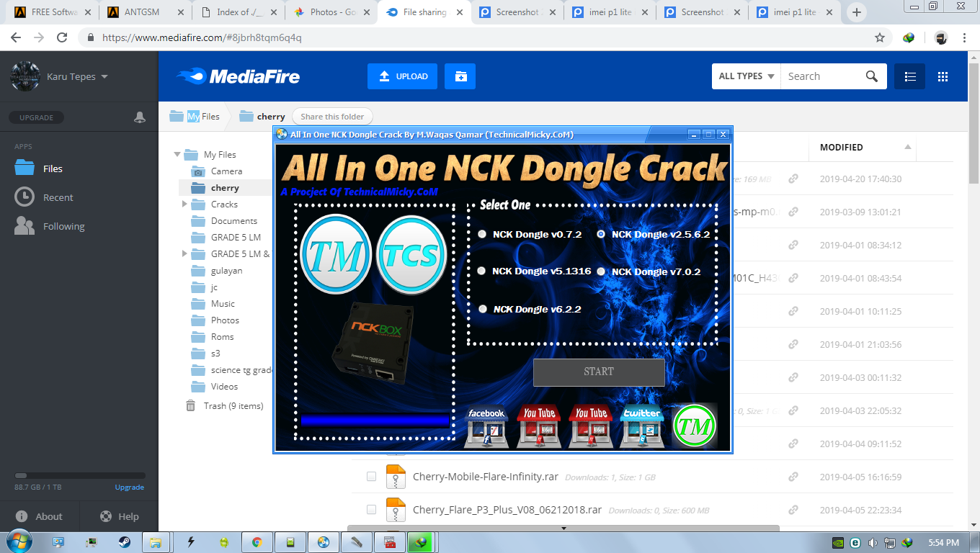Viewport: 980px width, 553px height.
Task: Open the Facebook shop icon in crack window
Action: coord(487,428)
